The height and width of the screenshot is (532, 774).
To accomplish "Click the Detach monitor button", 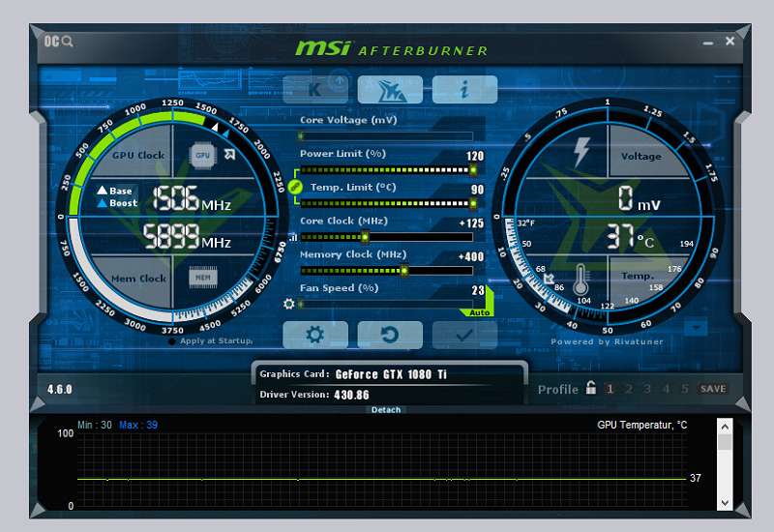I will (x=386, y=409).
